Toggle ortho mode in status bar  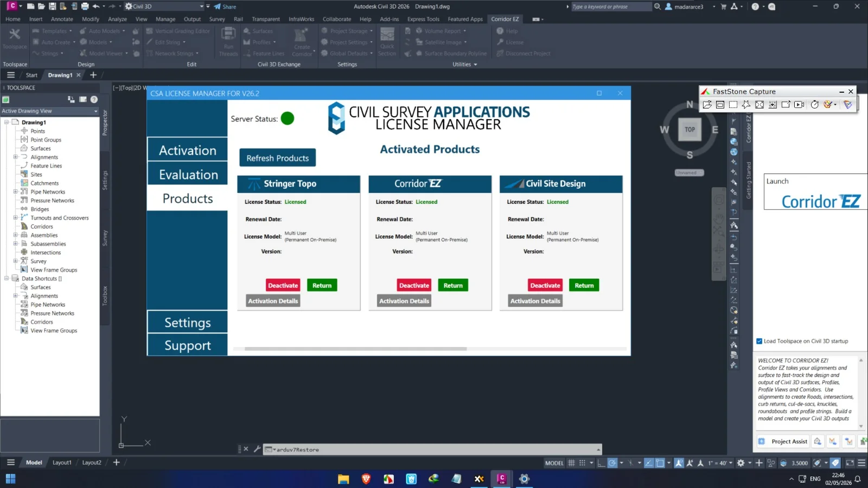[x=601, y=463]
